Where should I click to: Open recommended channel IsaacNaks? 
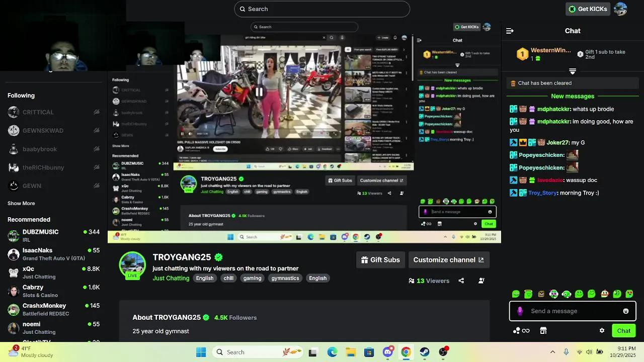53,253
